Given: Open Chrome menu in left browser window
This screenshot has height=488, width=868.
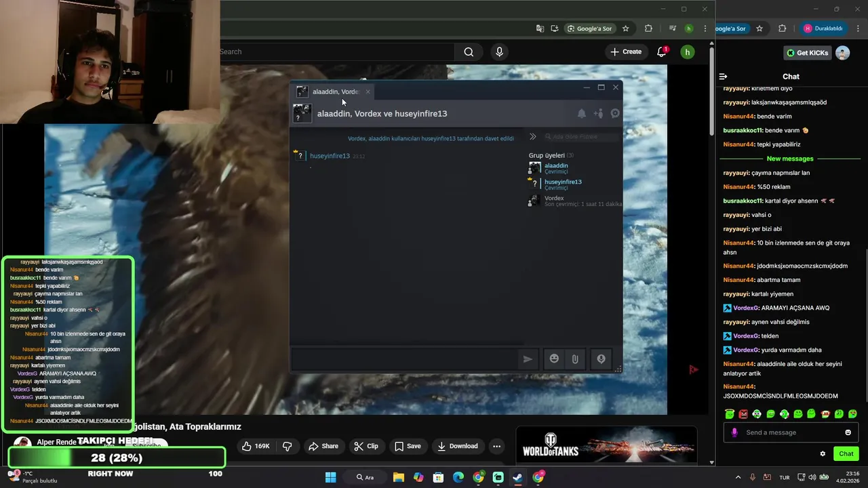Looking at the screenshot, I should [x=706, y=28].
